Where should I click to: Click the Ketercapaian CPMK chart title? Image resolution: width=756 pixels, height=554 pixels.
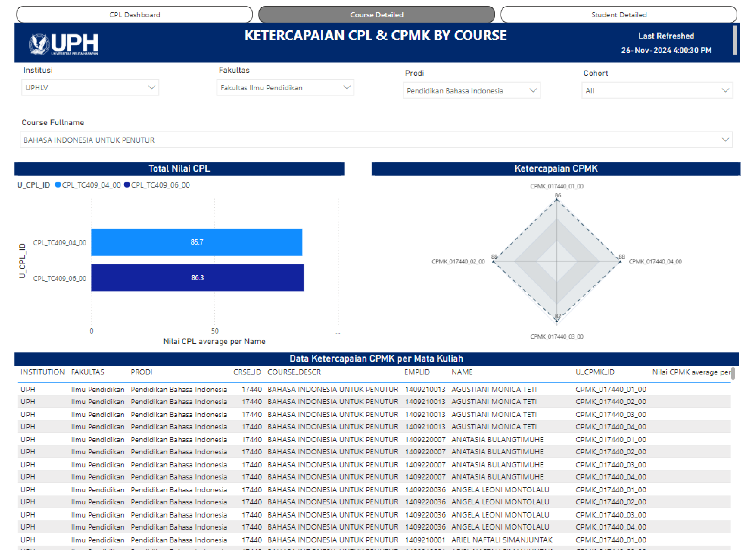pos(556,168)
